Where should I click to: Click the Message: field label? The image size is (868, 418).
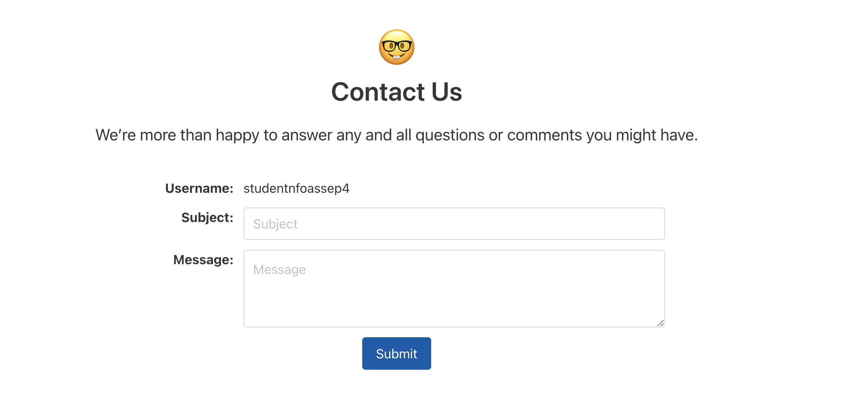[203, 260]
